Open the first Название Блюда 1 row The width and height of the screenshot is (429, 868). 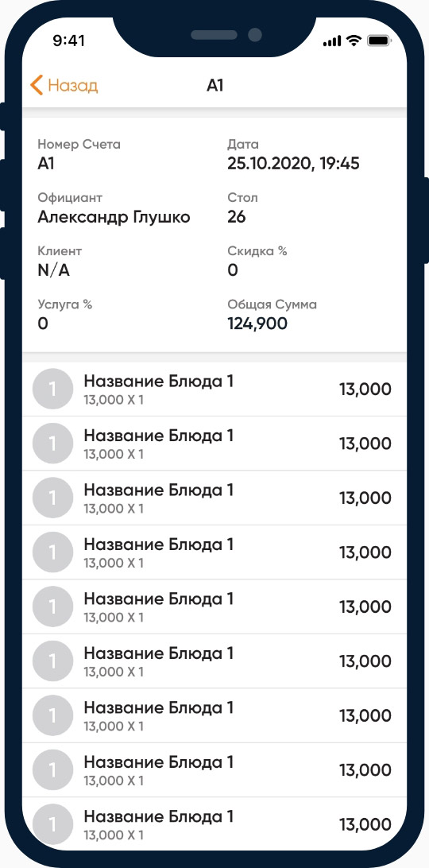coord(214,389)
